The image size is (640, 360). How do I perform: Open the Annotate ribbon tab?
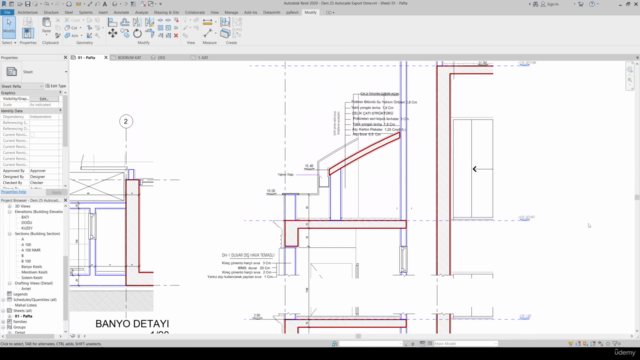(121, 13)
